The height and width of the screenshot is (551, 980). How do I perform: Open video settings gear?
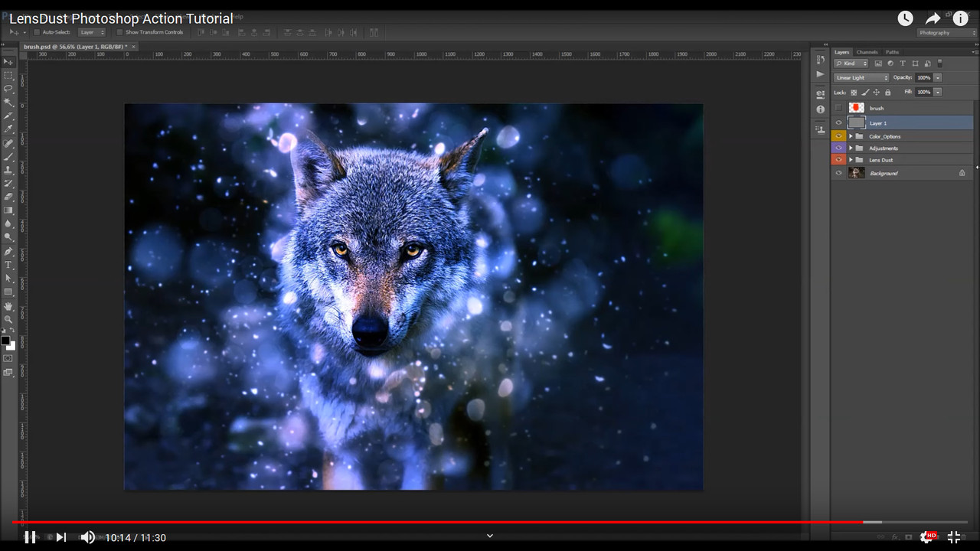[927, 537]
